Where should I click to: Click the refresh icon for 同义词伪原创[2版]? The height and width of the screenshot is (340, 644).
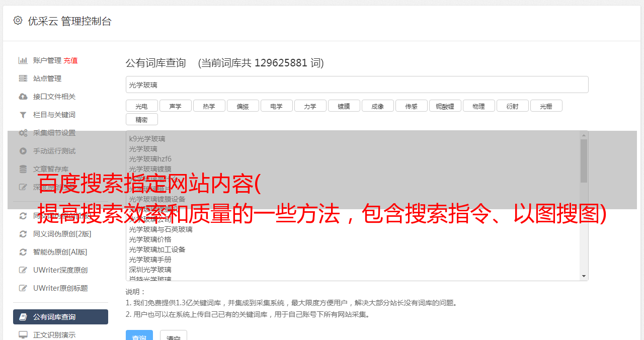click(23, 234)
